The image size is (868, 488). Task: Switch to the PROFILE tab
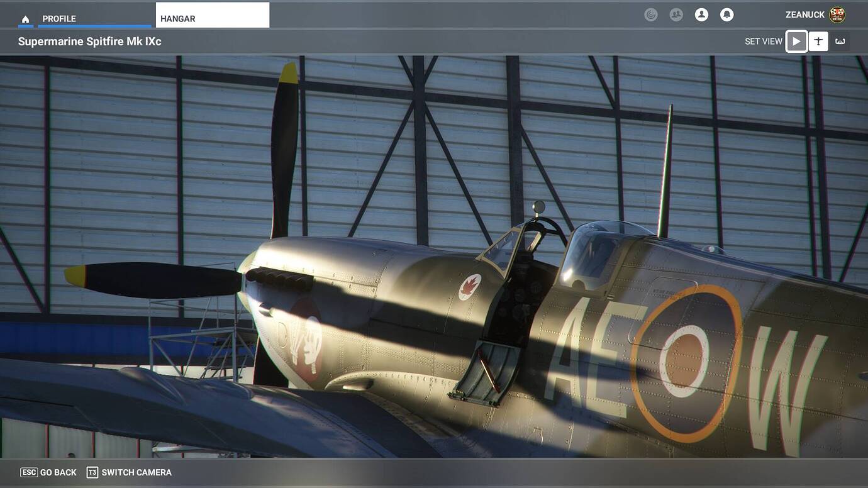point(59,18)
